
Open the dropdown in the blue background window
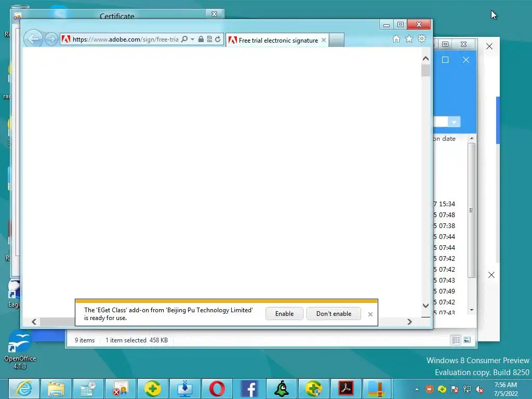[x=454, y=122]
